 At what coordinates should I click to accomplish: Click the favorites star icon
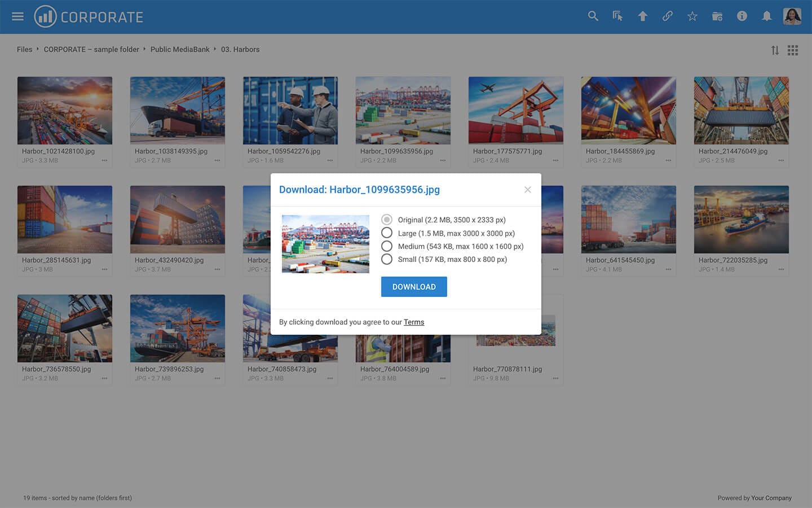point(692,16)
